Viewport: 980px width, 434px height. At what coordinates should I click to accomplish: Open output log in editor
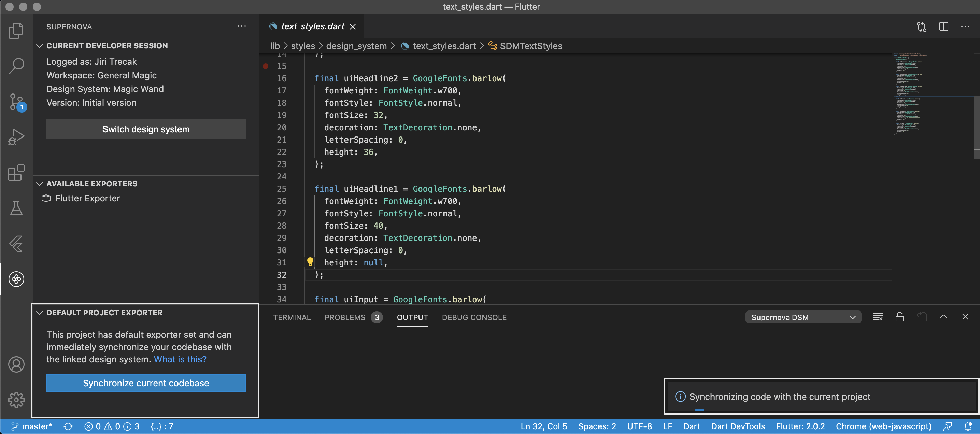tap(922, 317)
